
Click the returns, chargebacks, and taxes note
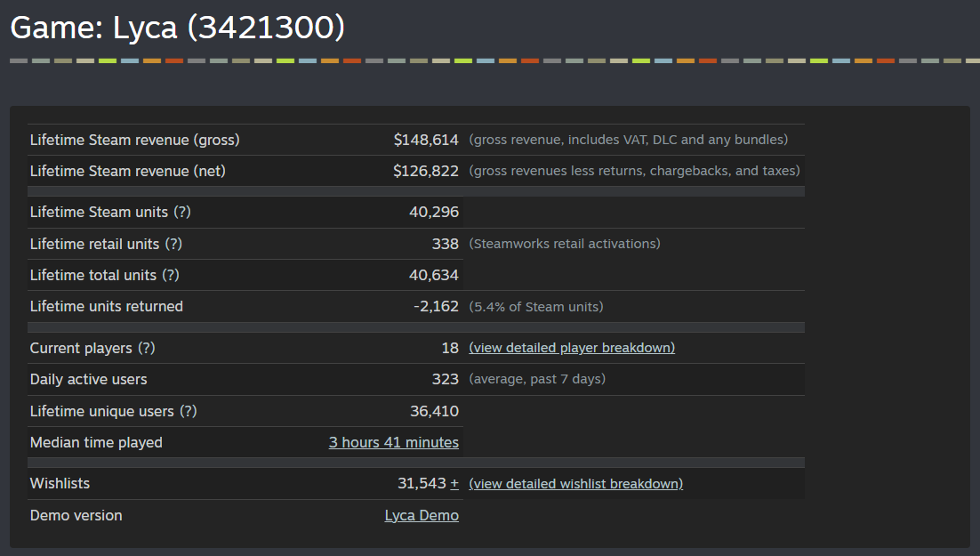click(634, 172)
